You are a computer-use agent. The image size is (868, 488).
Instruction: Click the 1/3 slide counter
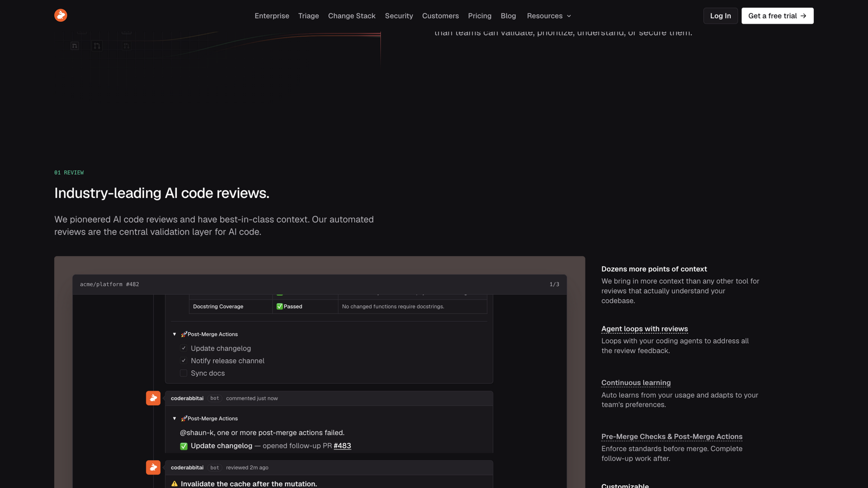(554, 284)
